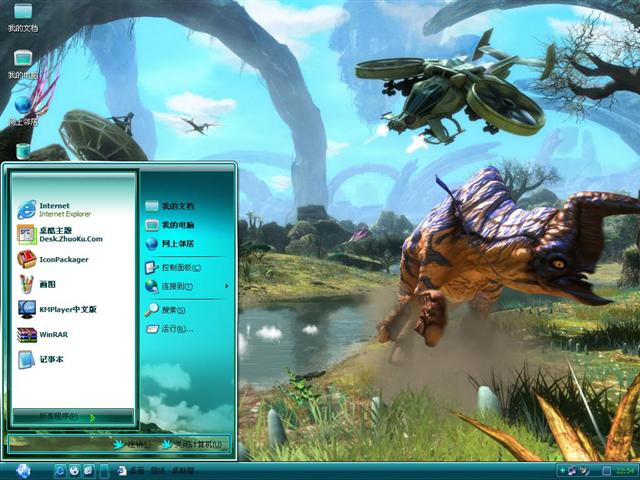Expand 所有程序 all programs list
Viewport: 640px width, 480px height.
(x=73, y=417)
